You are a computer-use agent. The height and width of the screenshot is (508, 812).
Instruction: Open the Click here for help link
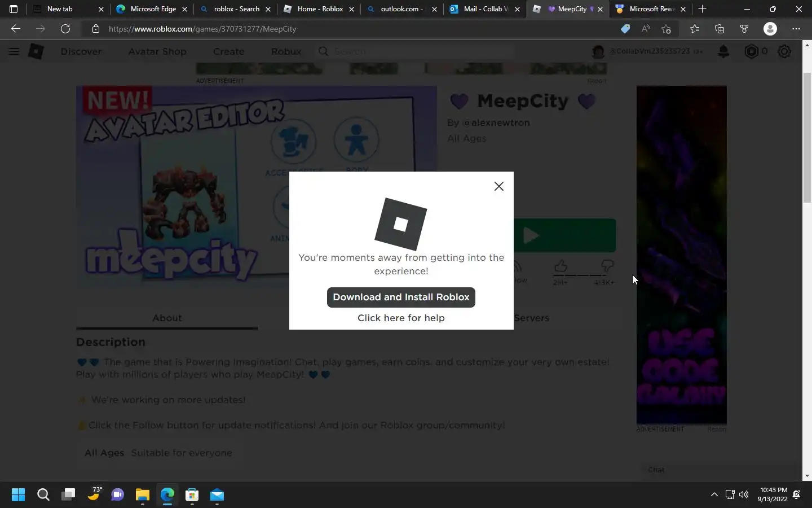pyautogui.click(x=401, y=318)
